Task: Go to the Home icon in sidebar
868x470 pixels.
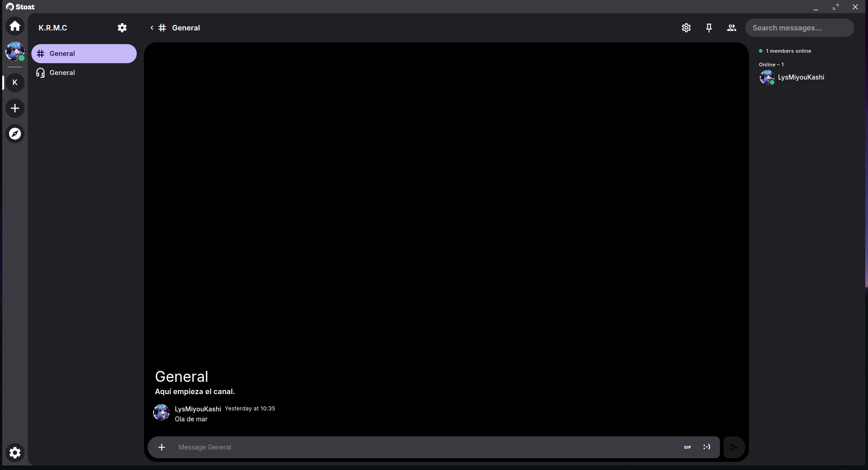Action: (15, 26)
